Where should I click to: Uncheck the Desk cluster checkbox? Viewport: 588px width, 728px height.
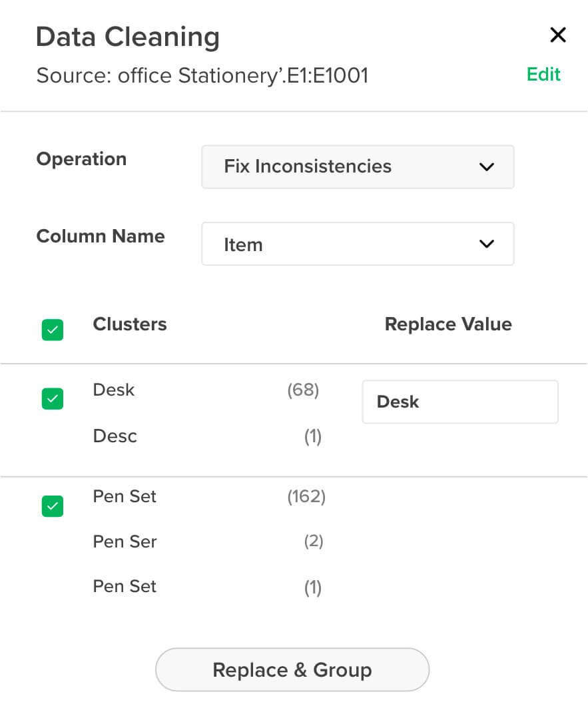[x=53, y=399]
